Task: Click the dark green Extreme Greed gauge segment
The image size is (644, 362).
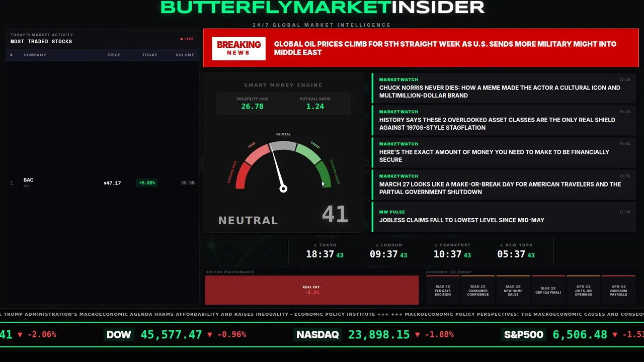Action: coord(324,174)
